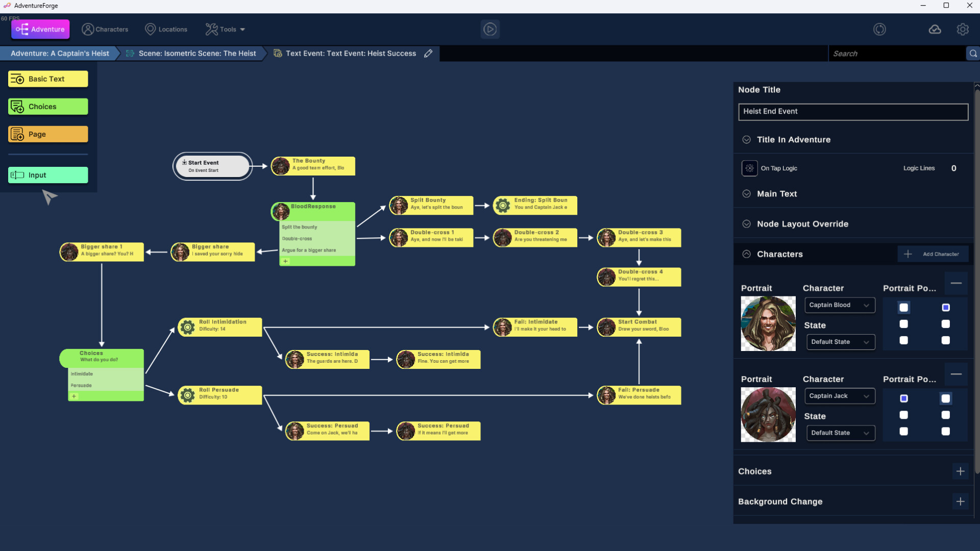
Task: Open application settings via the gear icon
Action: (963, 29)
